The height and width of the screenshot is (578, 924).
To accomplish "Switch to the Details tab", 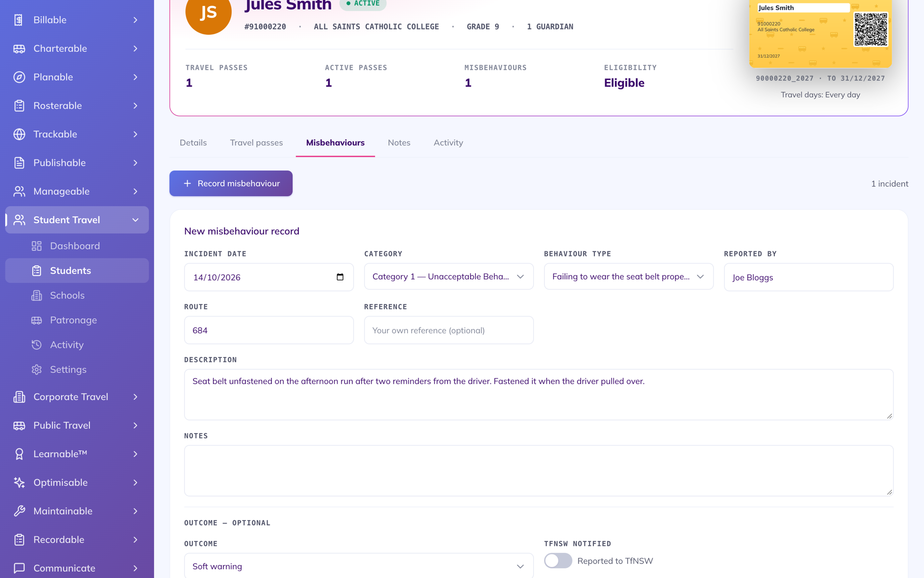I will pyautogui.click(x=193, y=143).
